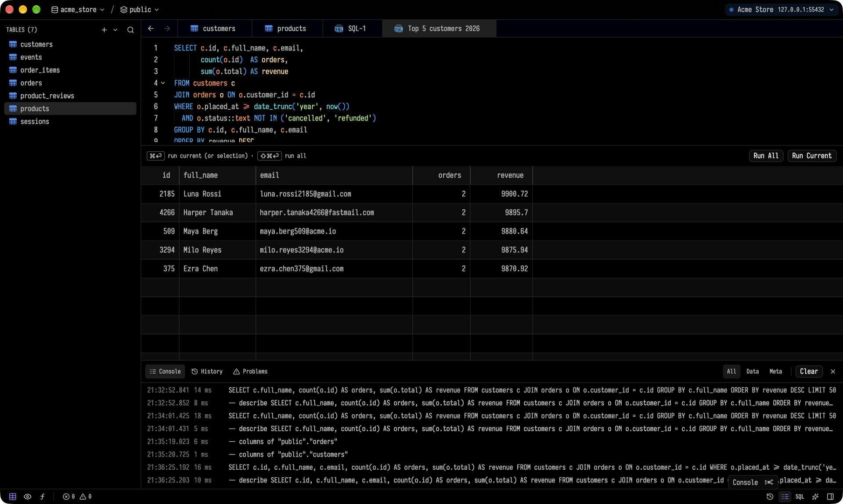Navigate forward with the right arrow
This screenshot has width=843, height=504.
tap(167, 29)
